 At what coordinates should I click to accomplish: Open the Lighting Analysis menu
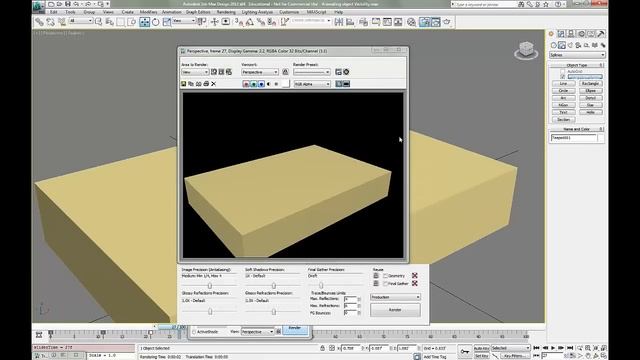point(257,12)
